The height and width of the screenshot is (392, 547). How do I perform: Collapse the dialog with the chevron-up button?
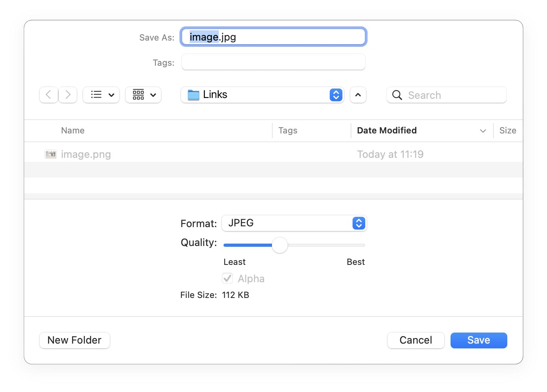tap(358, 95)
